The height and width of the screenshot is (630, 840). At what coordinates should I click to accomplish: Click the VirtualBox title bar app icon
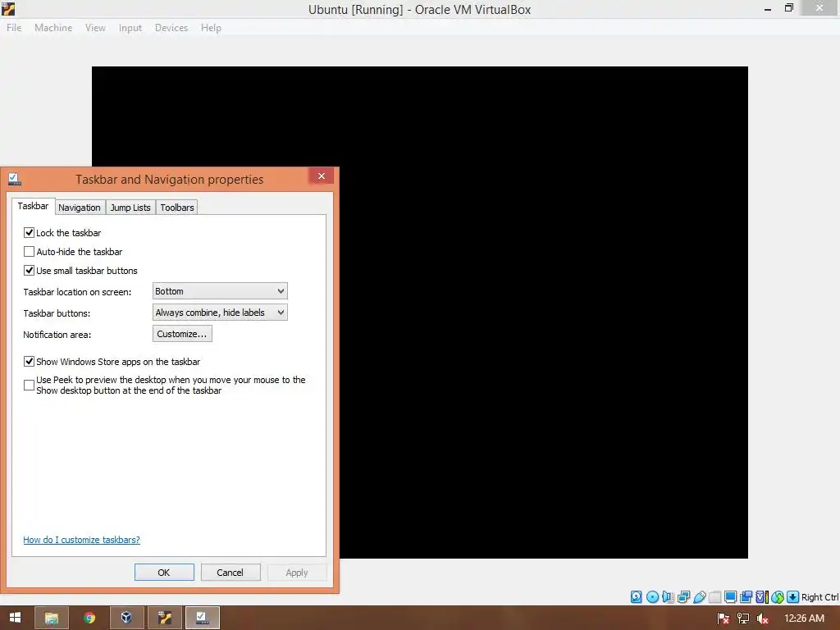[8, 8]
